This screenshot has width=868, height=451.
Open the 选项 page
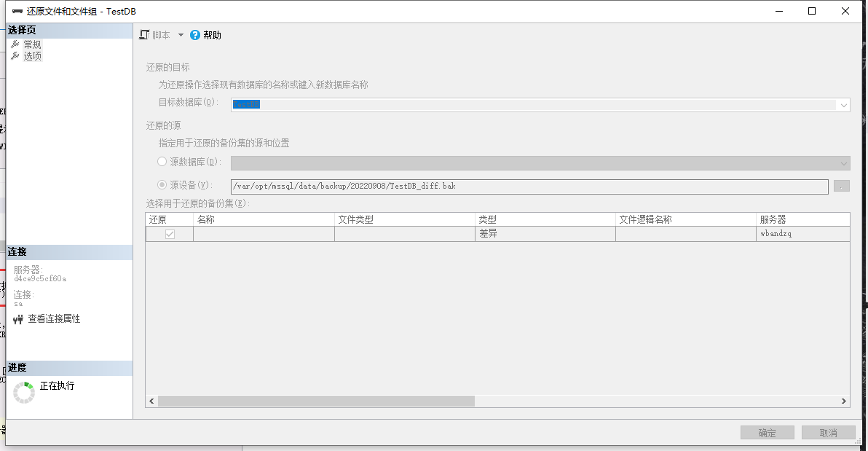point(32,56)
